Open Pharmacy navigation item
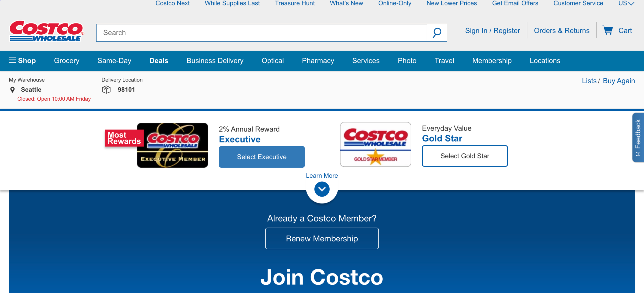Image resolution: width=644 pixels, height=293 pixels. click(x=318, y=61)
